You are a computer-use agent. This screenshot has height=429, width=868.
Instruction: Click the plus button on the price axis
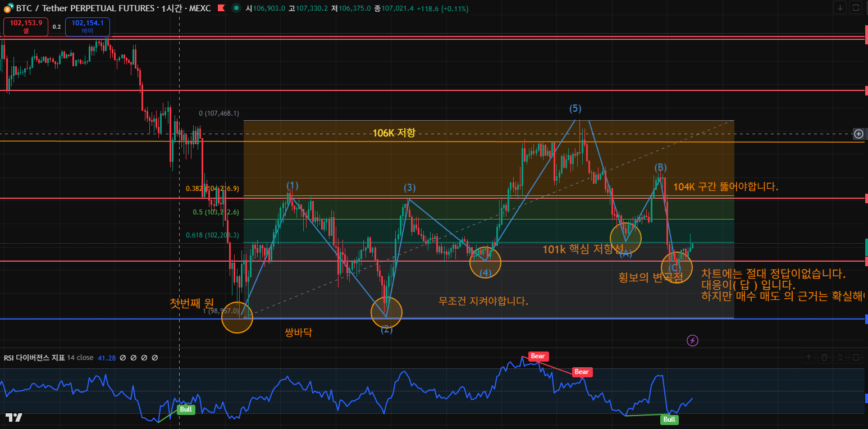pyautogui.click(x=858, y=134)
